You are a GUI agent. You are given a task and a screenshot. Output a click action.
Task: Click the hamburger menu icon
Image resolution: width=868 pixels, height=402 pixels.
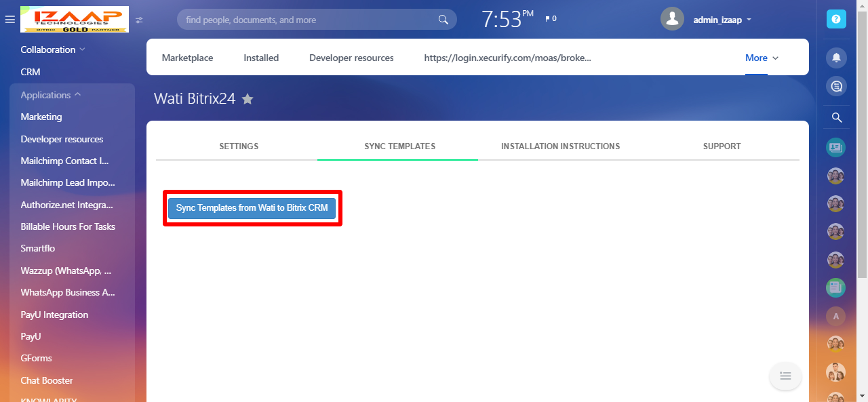coord(9,20)
